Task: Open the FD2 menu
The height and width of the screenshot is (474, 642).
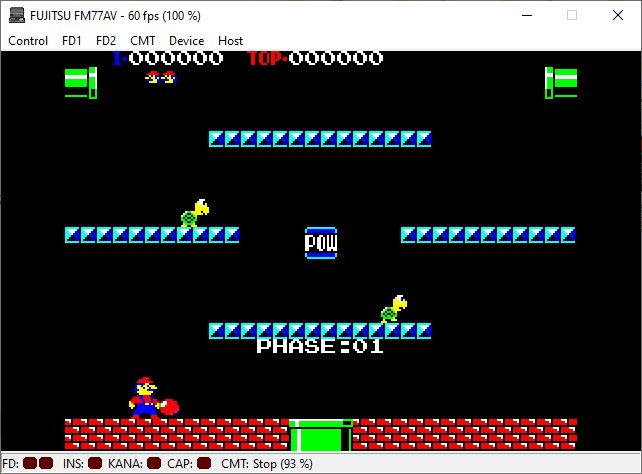Action: (106, 41)
